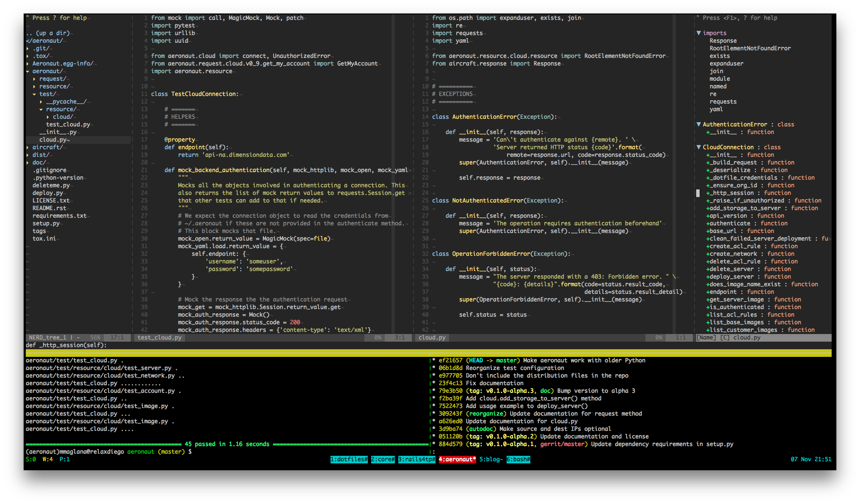Viewport: 860px width, 504px height.
Task: Collapse the test/ folder arrow
Action: [34, 94]
